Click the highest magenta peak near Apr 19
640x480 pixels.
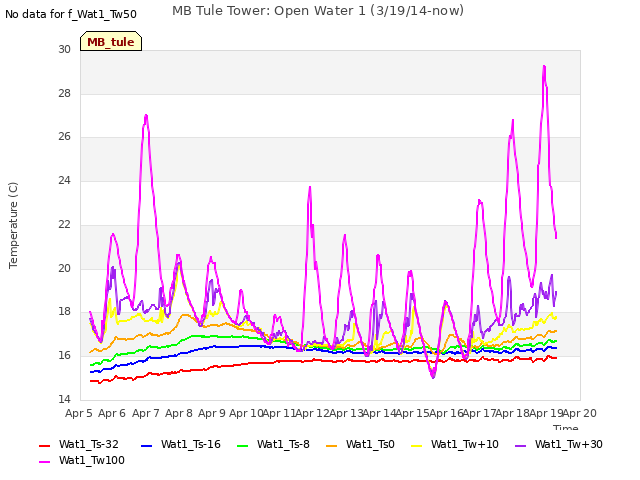[x=544, y=67]
